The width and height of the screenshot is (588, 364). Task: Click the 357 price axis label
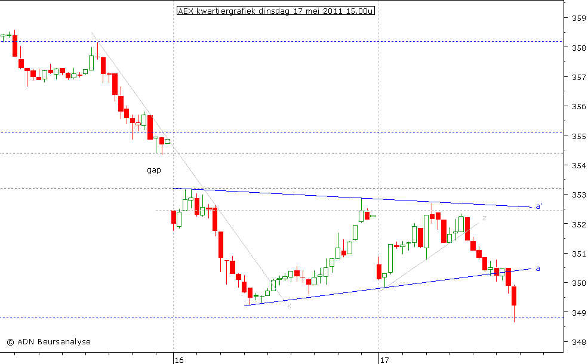[578, 77]
